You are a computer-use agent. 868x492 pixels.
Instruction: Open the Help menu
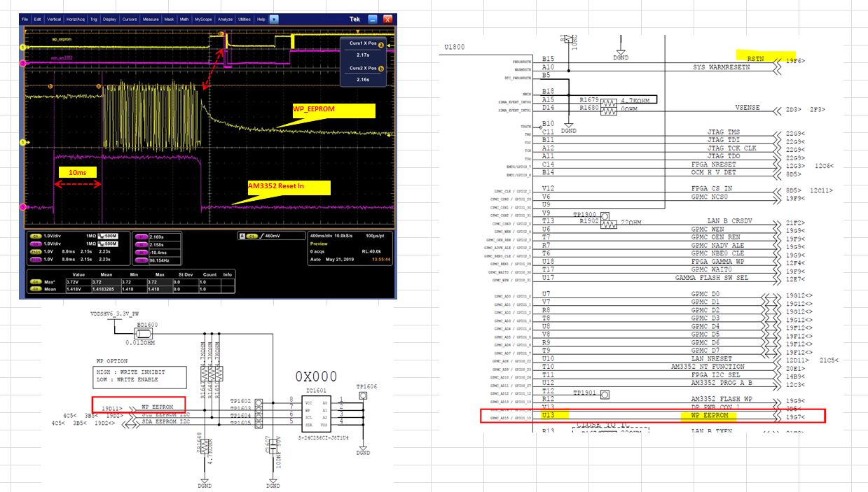click(261, 19)
